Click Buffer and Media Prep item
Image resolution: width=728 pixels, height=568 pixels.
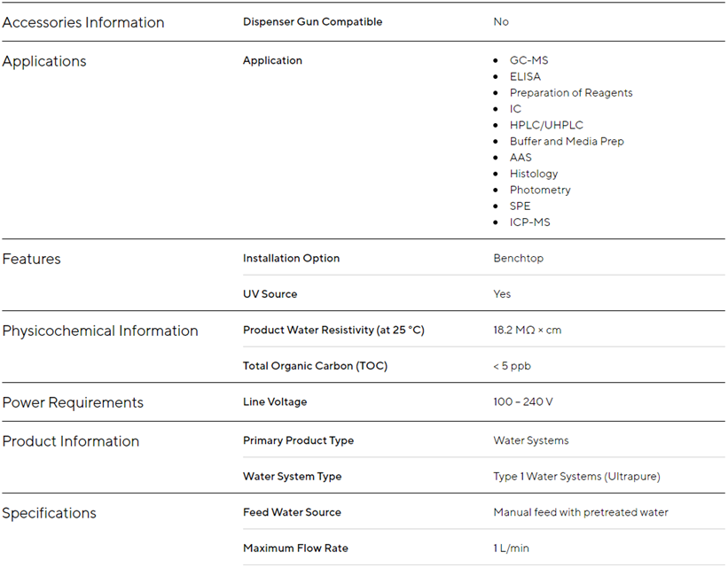567,142
